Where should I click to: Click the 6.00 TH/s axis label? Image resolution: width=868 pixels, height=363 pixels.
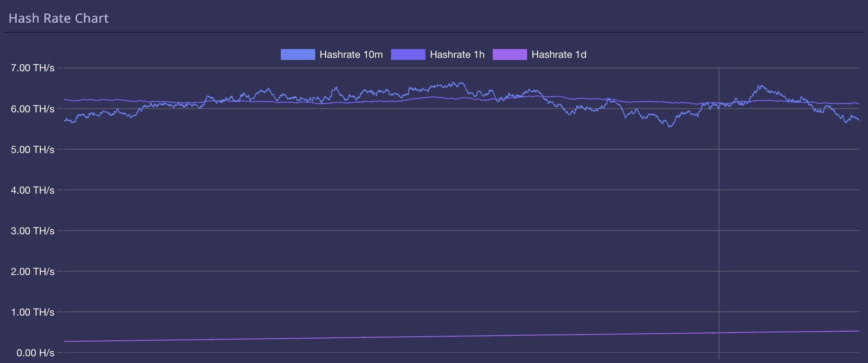(x=33, y=109)
